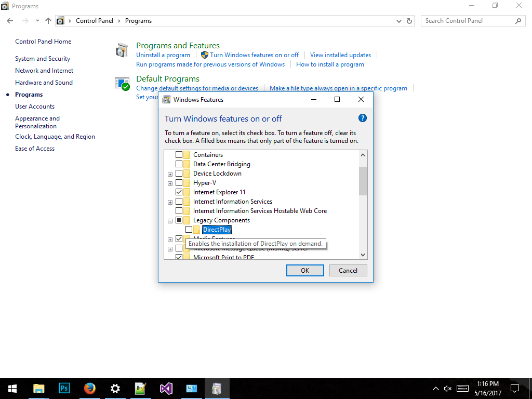Image resolution: width=532 pixels, height=399 pixels.
Task: Check the Containers feature box
Action: click(x=179, y=155)
